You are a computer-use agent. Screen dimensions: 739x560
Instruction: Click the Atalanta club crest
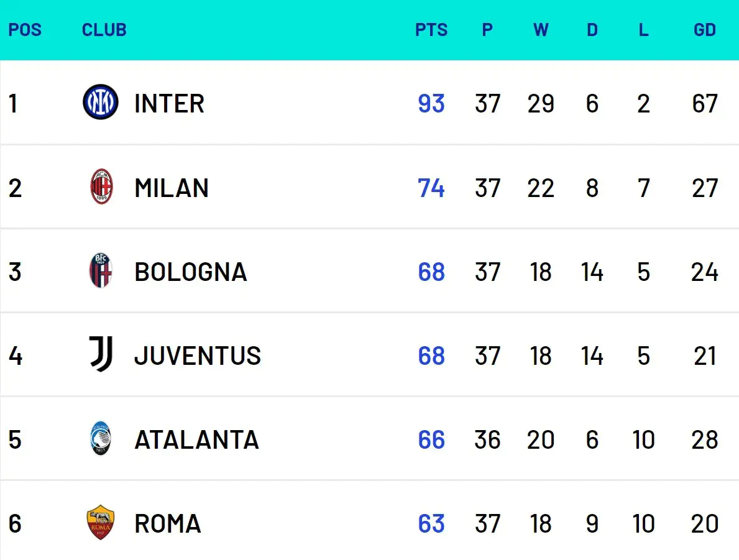[100, 439]
